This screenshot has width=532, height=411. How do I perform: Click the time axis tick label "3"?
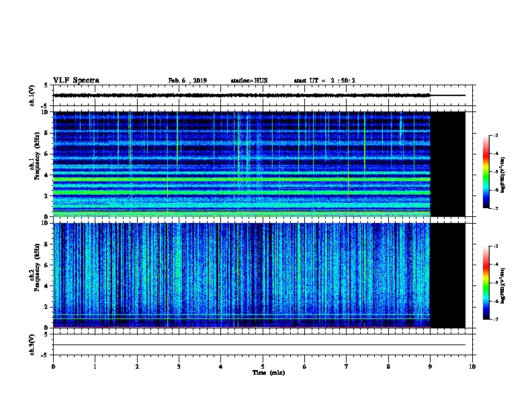tap(179, 367)
